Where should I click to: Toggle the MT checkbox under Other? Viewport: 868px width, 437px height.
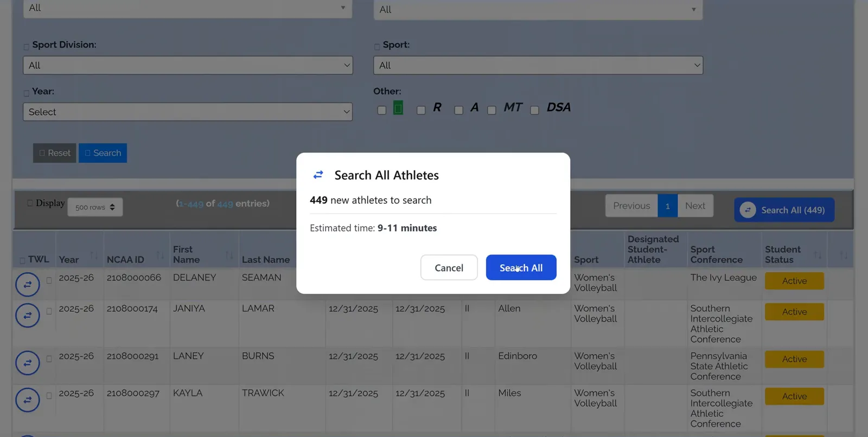pyautogui.click(x=492, y=110)
